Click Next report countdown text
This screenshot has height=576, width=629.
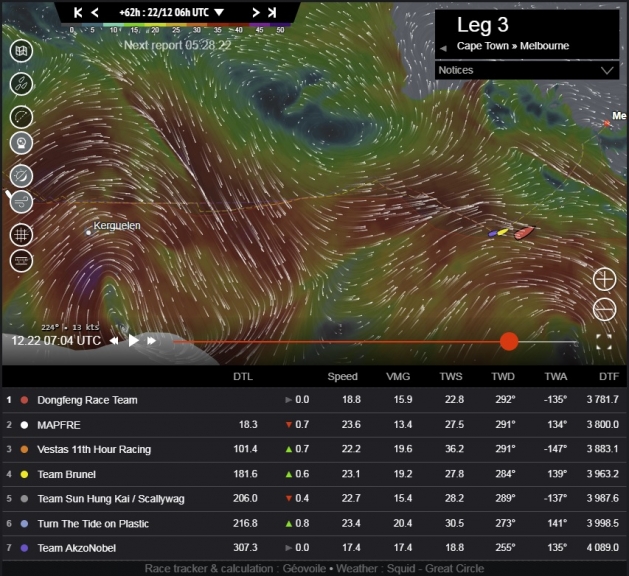tap(177, 45)
